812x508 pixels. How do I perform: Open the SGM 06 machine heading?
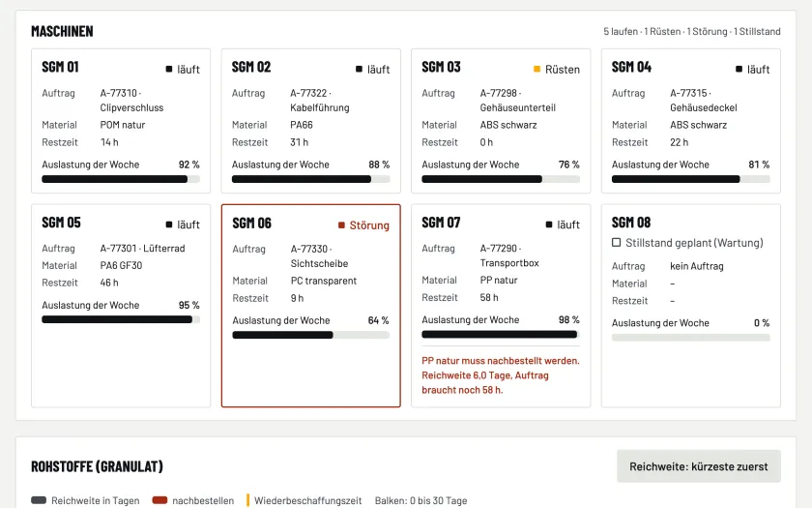(251, 223)
